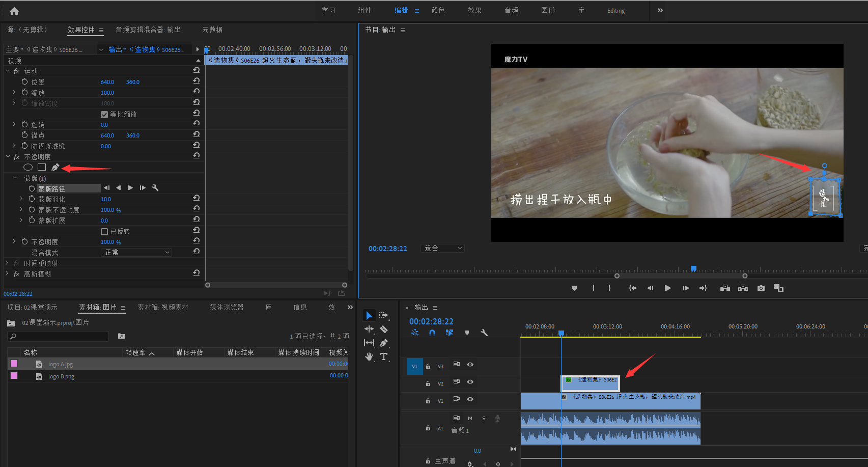868x467 pixels.
Task: Switch to 颜色 workspace
Action: click(438, 10)
